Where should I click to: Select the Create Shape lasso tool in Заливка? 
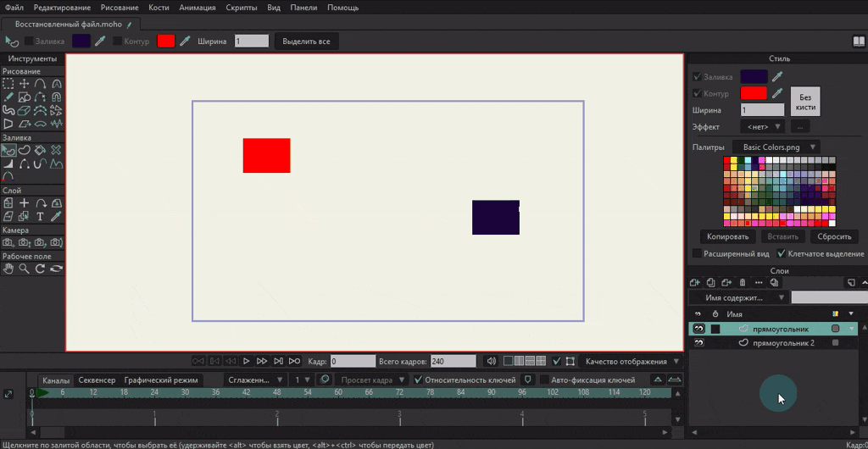pyautogui.click(x=24, y=150)
